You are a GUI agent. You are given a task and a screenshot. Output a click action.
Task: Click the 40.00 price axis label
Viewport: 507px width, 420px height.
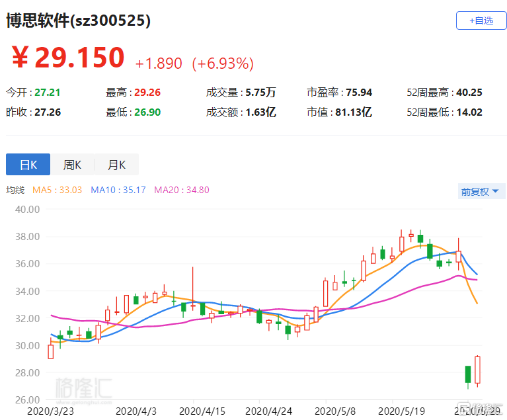[28, 210]
